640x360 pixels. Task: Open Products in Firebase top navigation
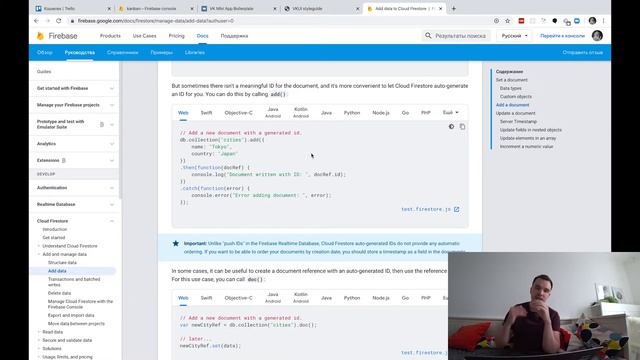coord(110,36)
